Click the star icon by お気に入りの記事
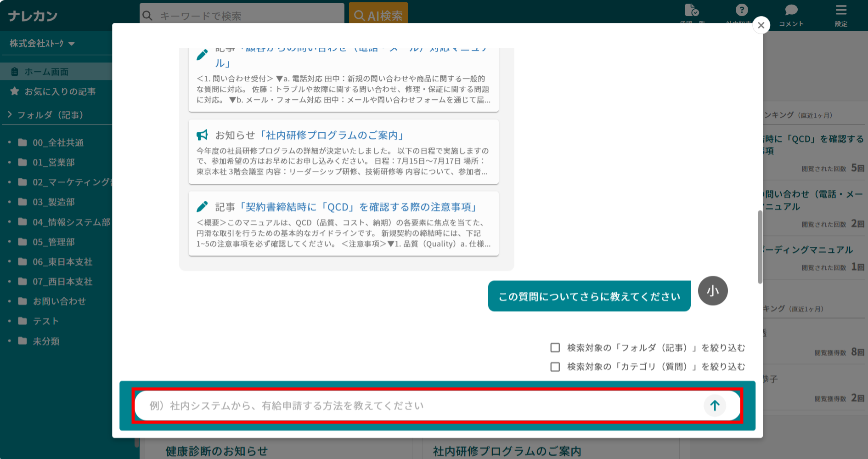Image resolution: width=868 pixels, height=459 pixels. click(14, 91)
